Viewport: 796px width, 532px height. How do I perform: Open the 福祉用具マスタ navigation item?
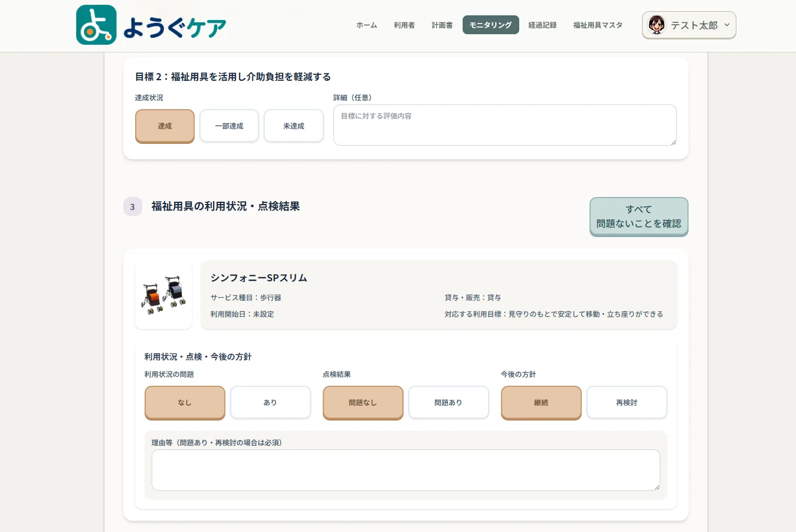(x=598, y=25)
